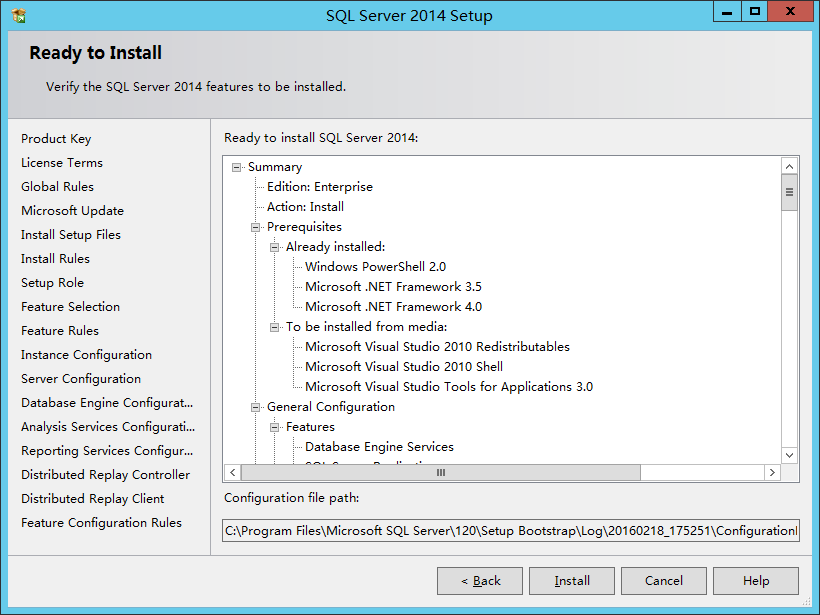Maximize the setup window
Image resolution: width=820 pixels, height=615 pixels.
[755, 12]
